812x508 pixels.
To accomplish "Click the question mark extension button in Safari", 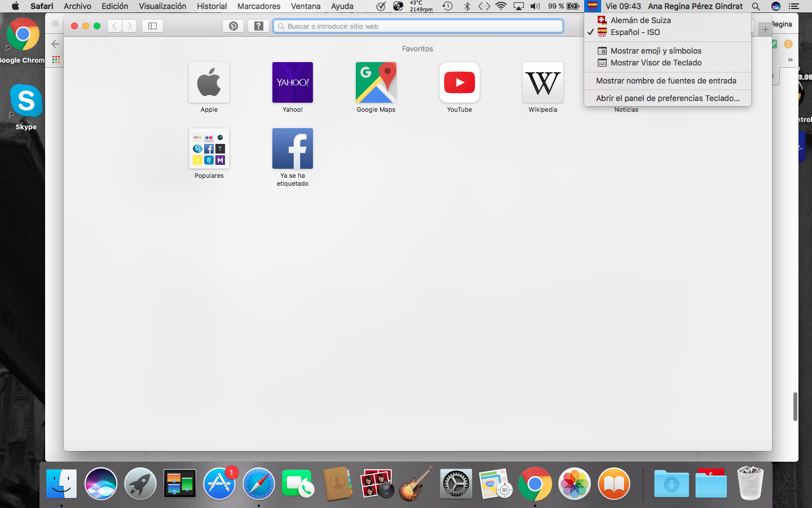I will click(x=259, y=26).
